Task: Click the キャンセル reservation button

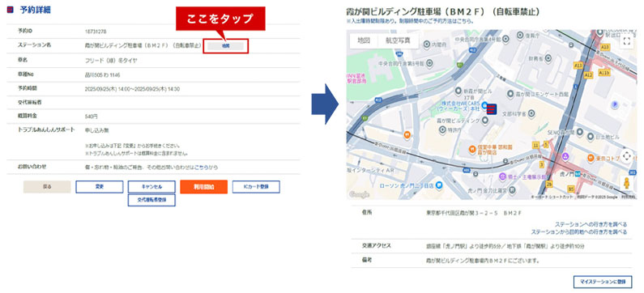Action: pyautogui.click(x=151, y=187)
